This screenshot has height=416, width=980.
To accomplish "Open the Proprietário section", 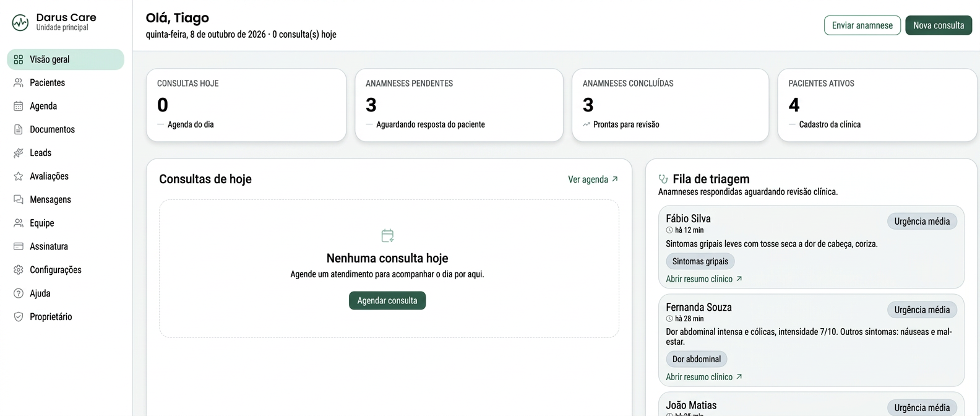I will coord(66,317).
